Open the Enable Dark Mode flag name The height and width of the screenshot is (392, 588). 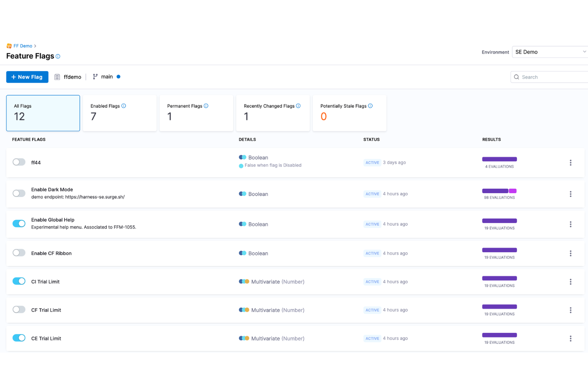click(x=52, y=189)
